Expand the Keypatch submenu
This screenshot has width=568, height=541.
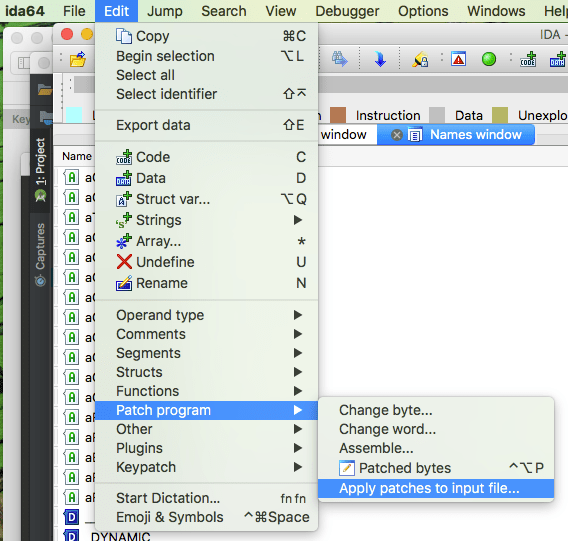tap(298, 467)
